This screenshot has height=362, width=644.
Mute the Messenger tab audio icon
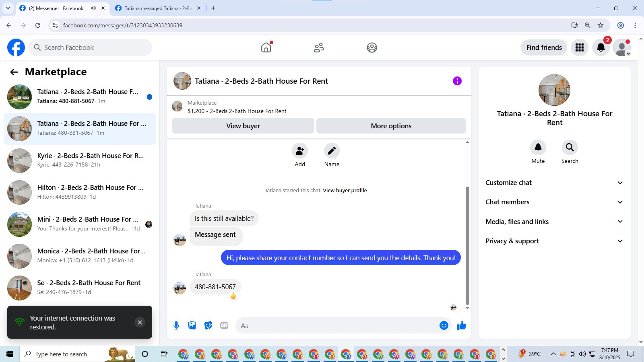coord(93,8)
